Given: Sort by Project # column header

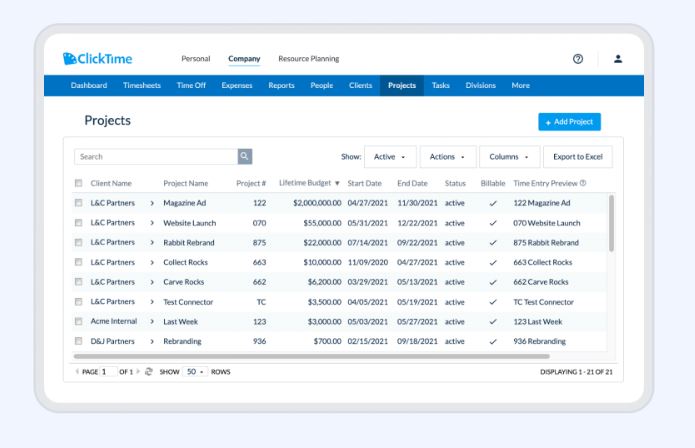Looking at the screenshot, I should pyautogui.click(x=251, y=183).
